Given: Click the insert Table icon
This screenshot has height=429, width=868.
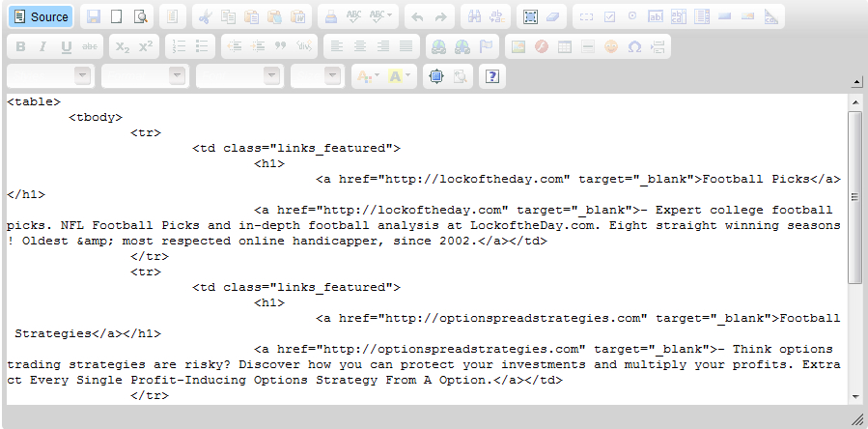Looking at the screenshot, I should tap(565, 47).
